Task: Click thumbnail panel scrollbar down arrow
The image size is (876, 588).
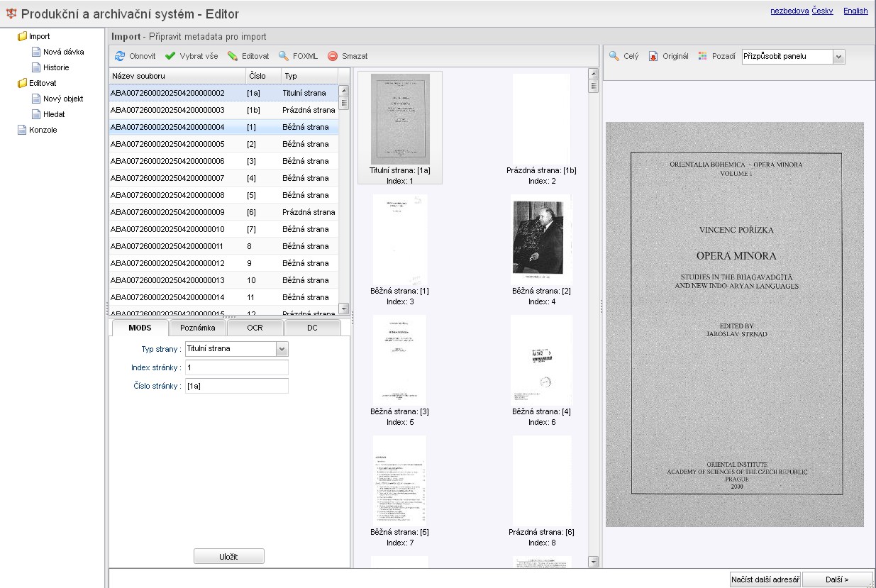Action: pos(594,562)
